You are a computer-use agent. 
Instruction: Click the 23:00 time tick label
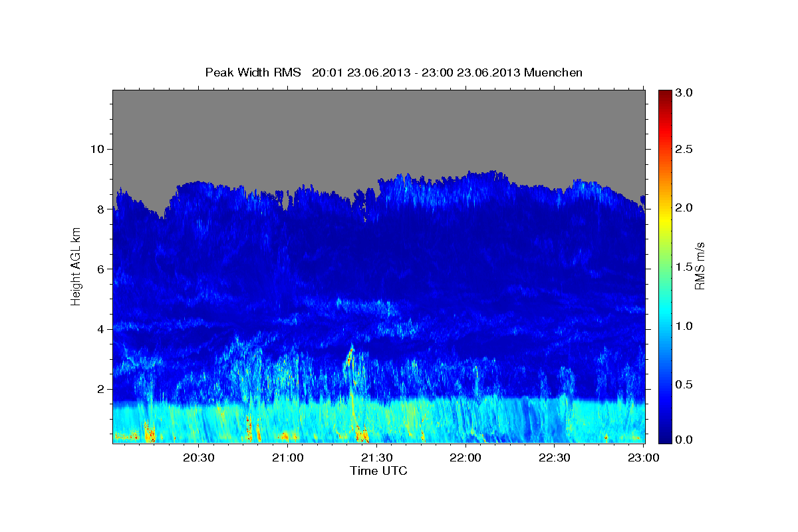click(x=642, y=458)
